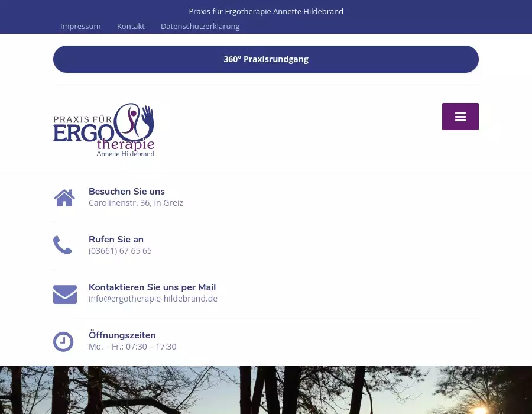Click the clock icon beside Öffnungszeiten
Viewport: 532px width, 414px height.
[x=63, y=341]
